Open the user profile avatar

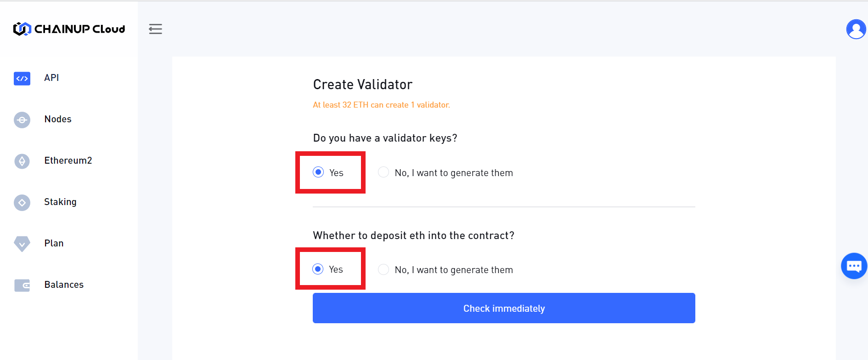coord(856,29)
